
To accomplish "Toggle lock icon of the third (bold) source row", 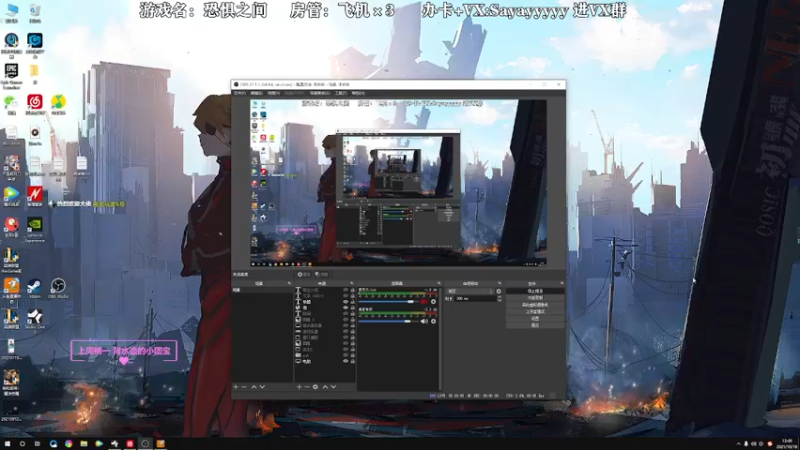I will tap(353, 302).
